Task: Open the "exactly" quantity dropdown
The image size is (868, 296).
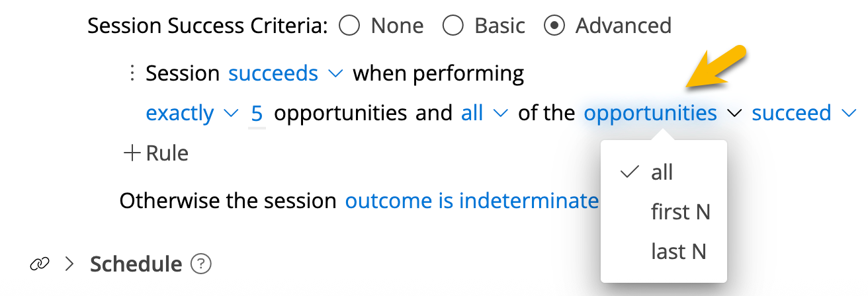Action: [x=192, y=113]
